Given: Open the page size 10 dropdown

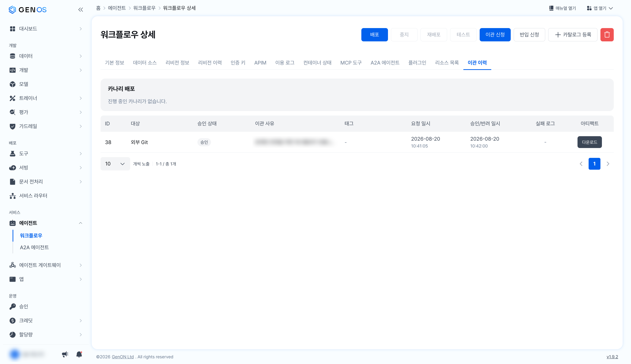Looking at the screenshot, I should point(115,164).
